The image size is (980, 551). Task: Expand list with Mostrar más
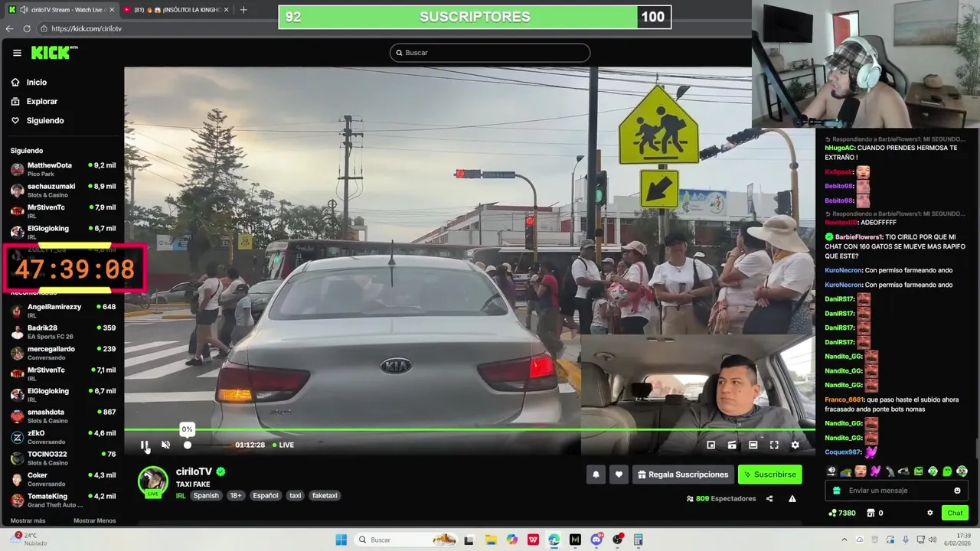click(x=28, y=521)
